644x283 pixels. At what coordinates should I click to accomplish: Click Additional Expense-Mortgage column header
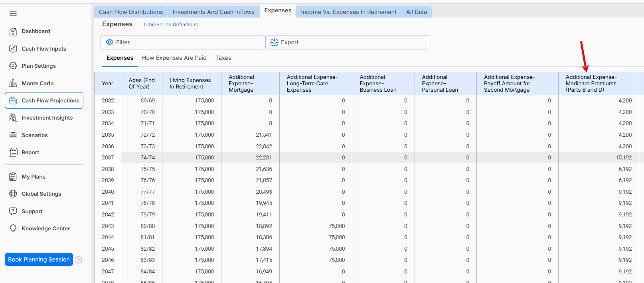tap(250, 84)
